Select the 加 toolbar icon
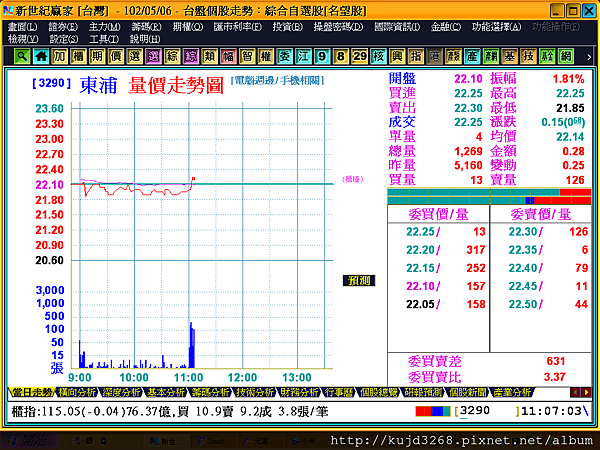 [x=60, y=56]
